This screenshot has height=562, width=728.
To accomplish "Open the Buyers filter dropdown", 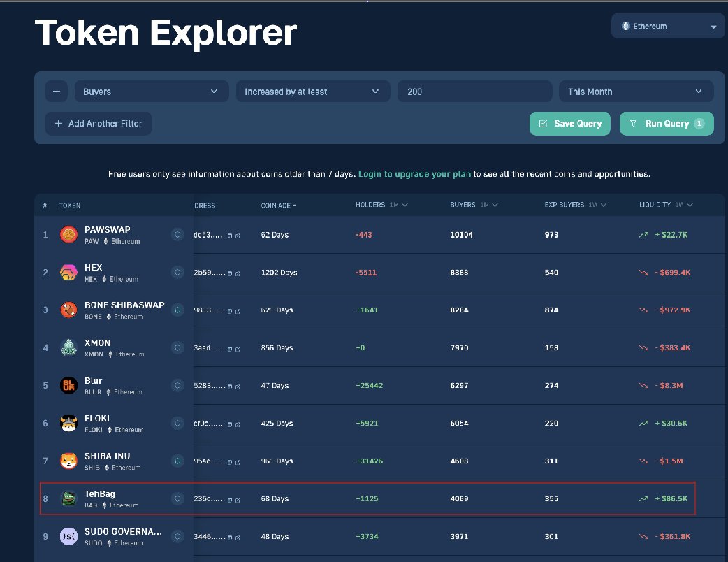I will [152, 92].
